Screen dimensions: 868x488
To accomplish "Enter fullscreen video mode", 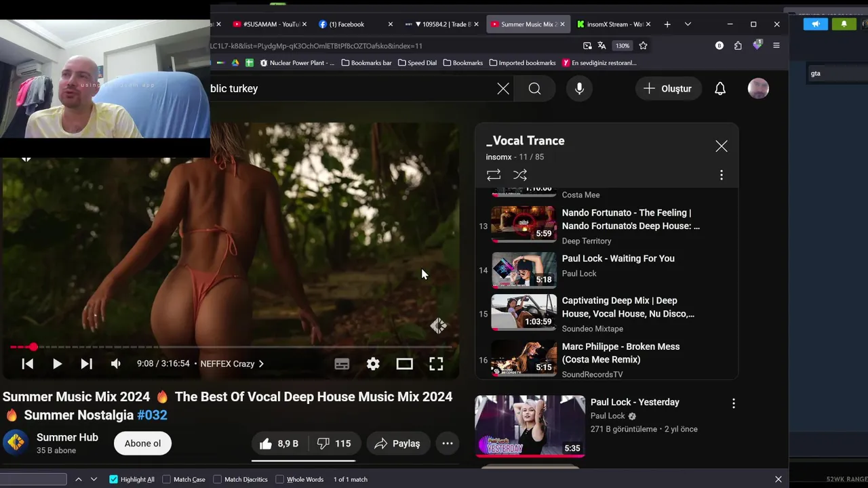I will 436,364.
